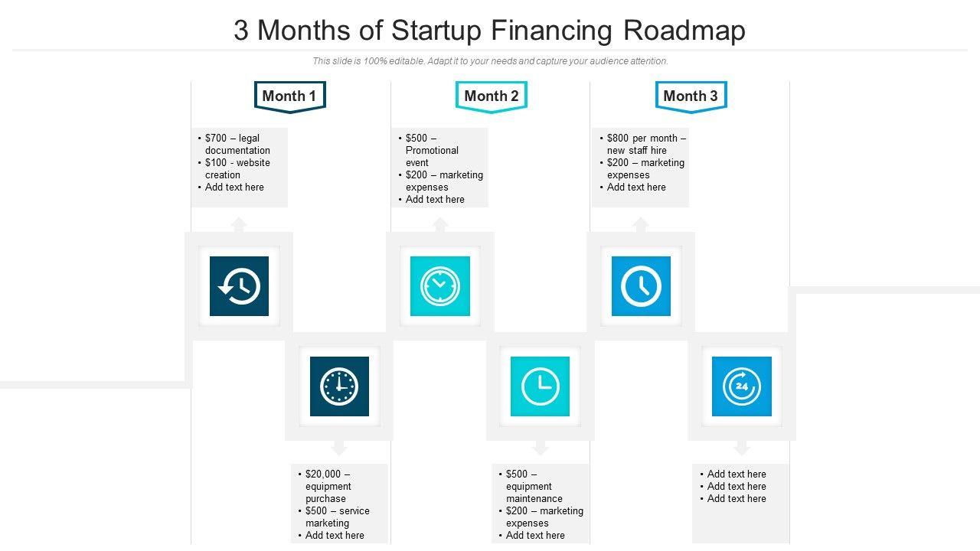
Task: Select the teal simple clock icon
Action: coord(540,386)
